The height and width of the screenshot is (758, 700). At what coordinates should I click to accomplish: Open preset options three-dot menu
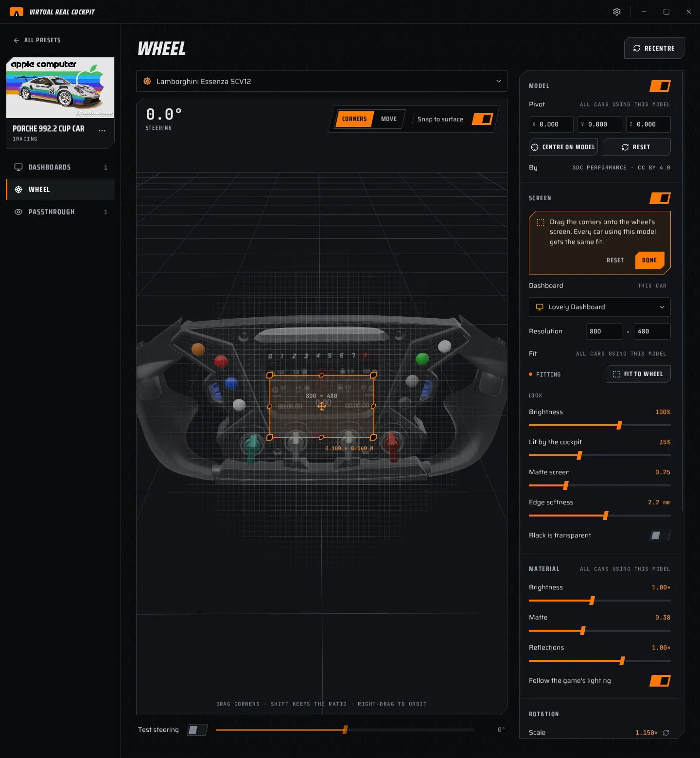pyautogui.click(x=102, y=130)
